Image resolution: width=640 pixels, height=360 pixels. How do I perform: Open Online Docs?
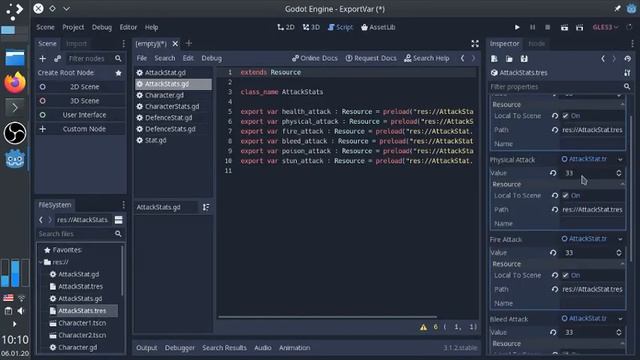click(315, 58)
